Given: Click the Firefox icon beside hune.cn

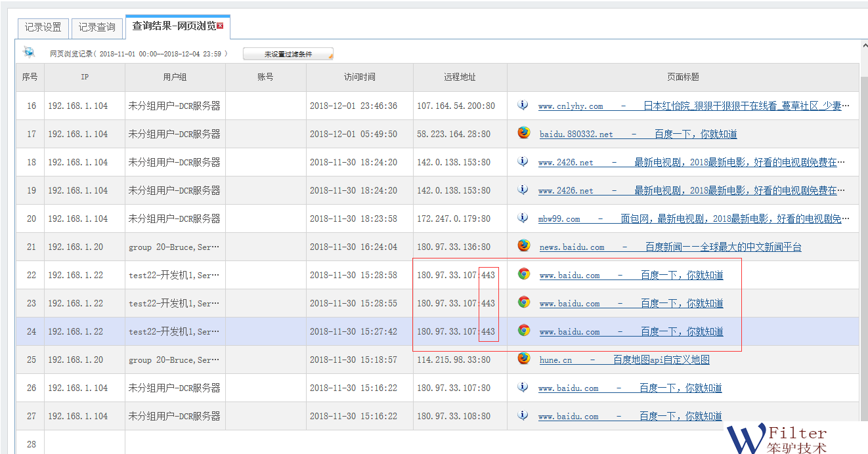Looking at the screenshot, I should tap(523, 359).
